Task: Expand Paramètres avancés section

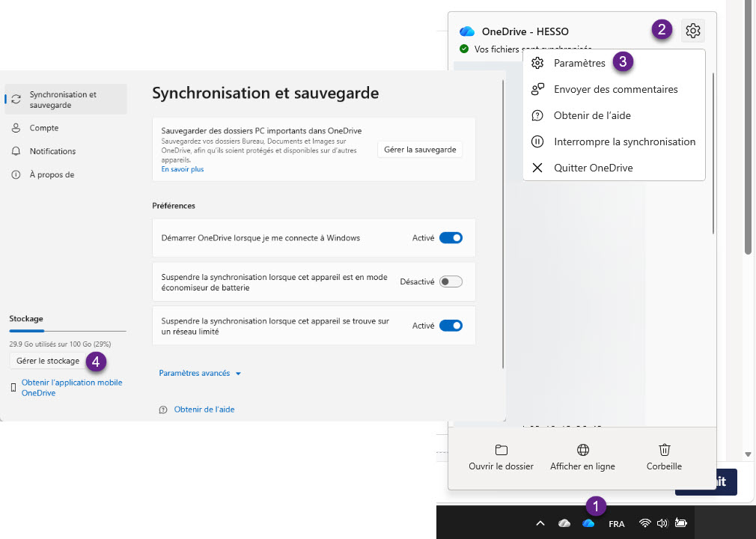Action: pyautogui.click(x=200, y=373)
